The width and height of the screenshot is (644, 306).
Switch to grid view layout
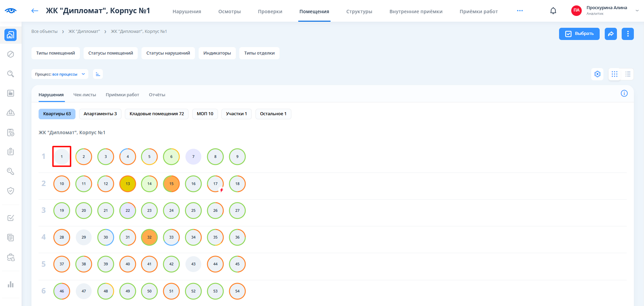615,74
